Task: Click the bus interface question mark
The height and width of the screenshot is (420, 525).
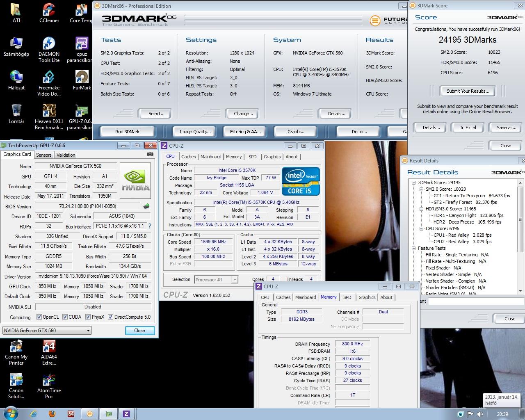Action: point(150,226)
